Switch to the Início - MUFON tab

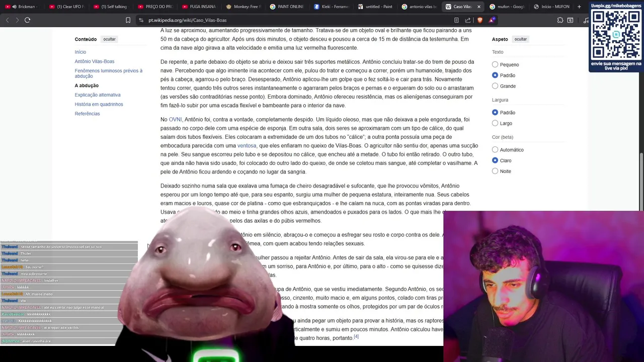coord(551,7)
